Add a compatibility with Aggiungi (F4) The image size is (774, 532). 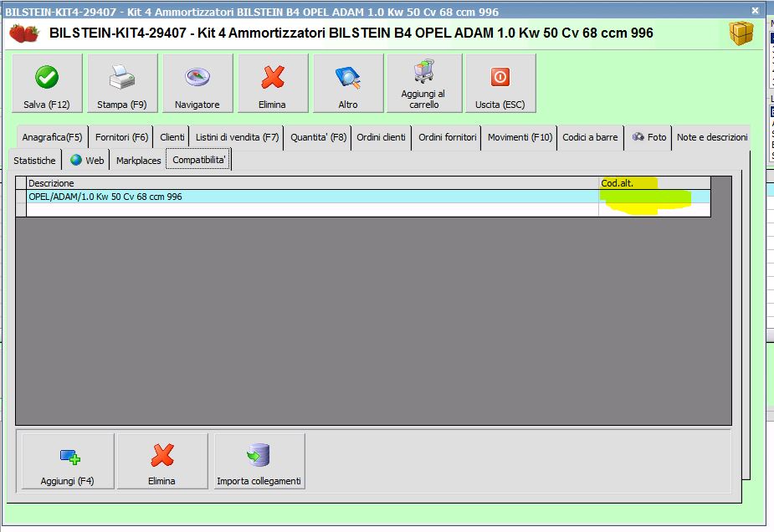(x=68, y=461)
